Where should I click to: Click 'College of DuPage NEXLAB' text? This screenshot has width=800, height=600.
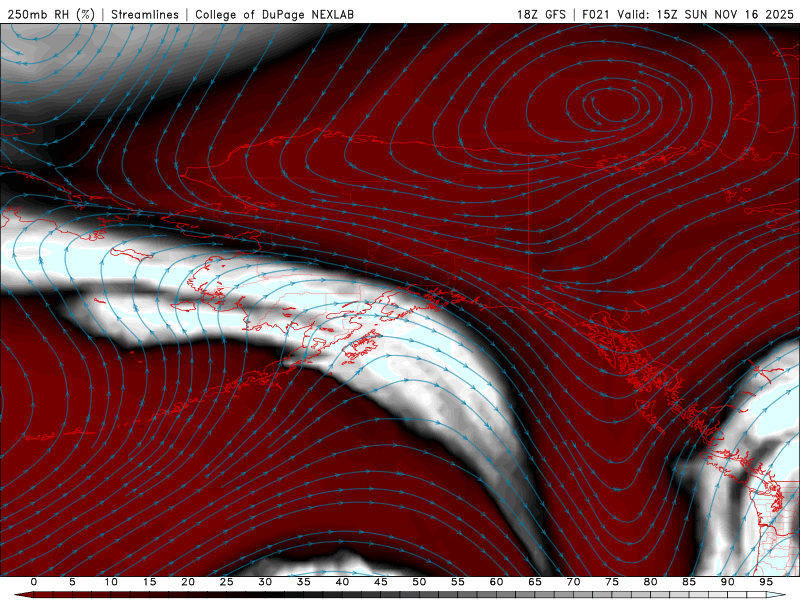(274, 14)
